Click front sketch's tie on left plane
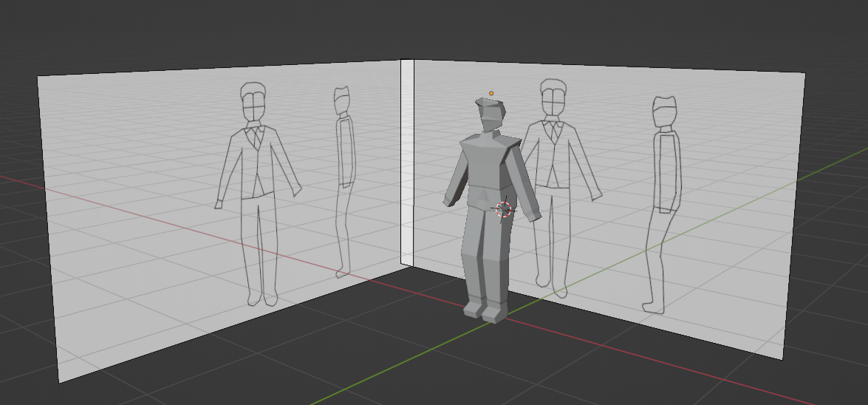868x405 pixels. coord(256,137)
